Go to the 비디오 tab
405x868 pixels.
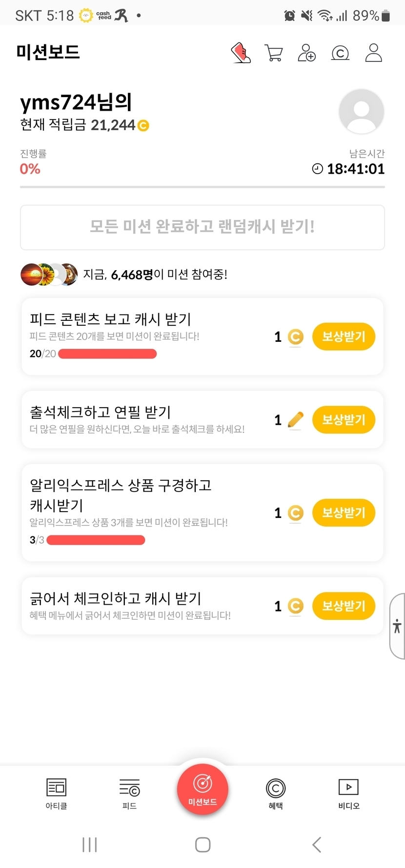pos(348,793)
